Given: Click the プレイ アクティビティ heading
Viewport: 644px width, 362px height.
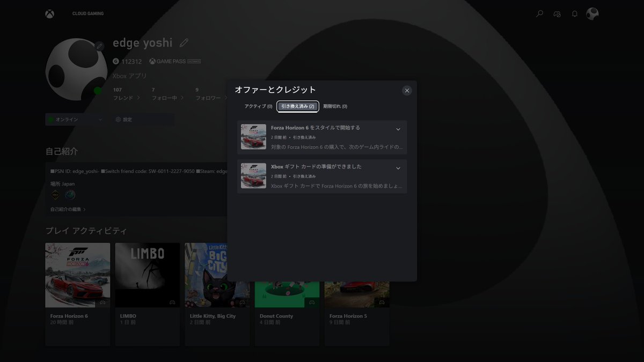Looking at the screenshot, I should pyautogui.click(x=86, y=231).
